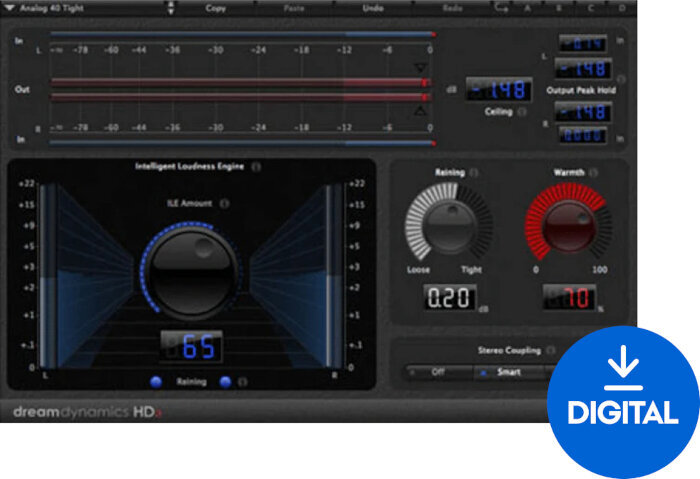Click the upward ceiling marker triangle below Out meters

[x=420, y=111]
